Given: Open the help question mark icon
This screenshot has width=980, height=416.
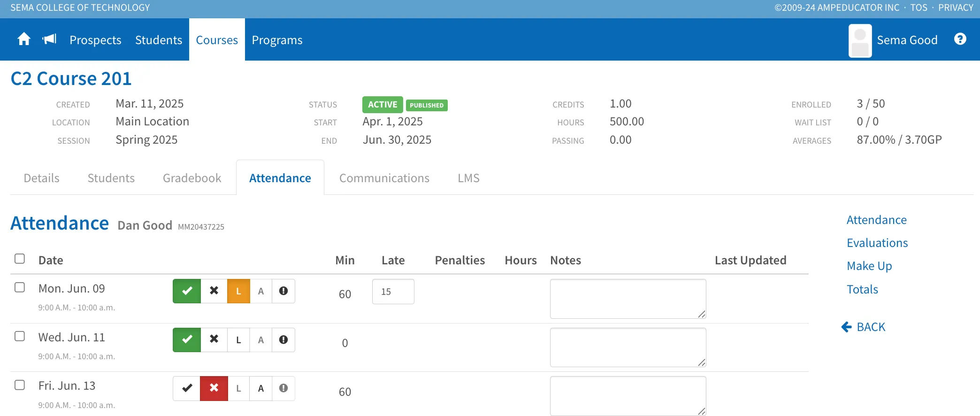Looking at the screenshot, I should point(960,39).
